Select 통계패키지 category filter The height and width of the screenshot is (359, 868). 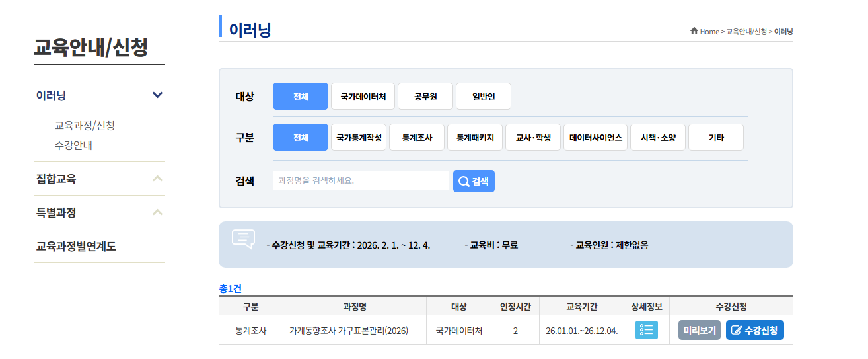pos(475,138)
